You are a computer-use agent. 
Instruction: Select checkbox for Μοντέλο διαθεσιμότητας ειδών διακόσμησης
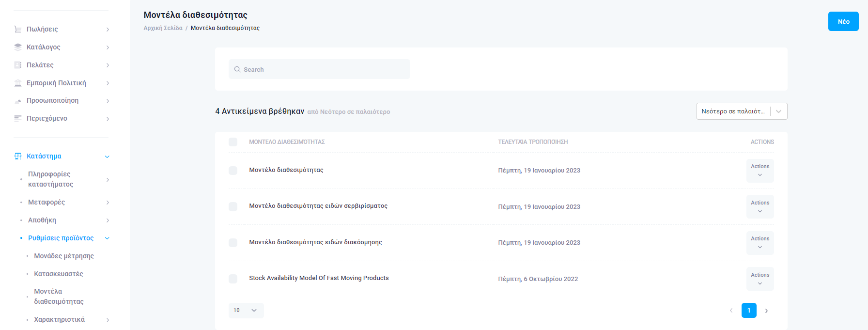pos(233,243)
